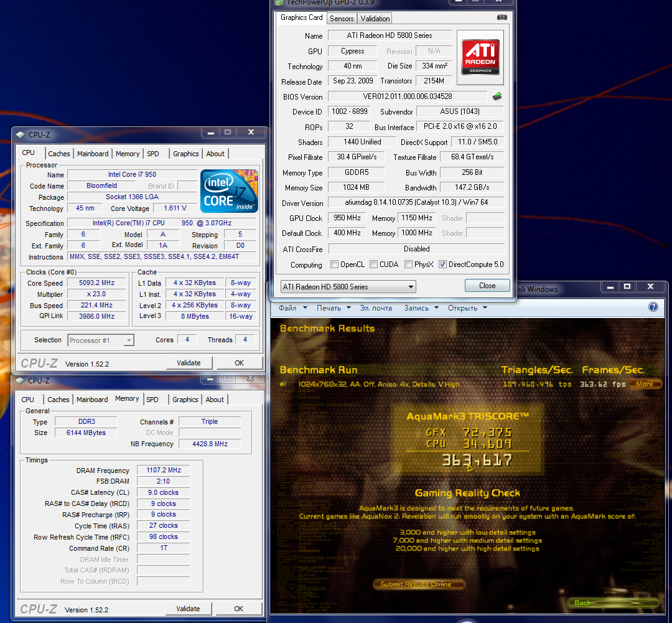Click the Intel Core i7 logo in CPU-Z
The height and width of the screenshot is (623, 672).
pyautogui.click(x=229, y=191)
